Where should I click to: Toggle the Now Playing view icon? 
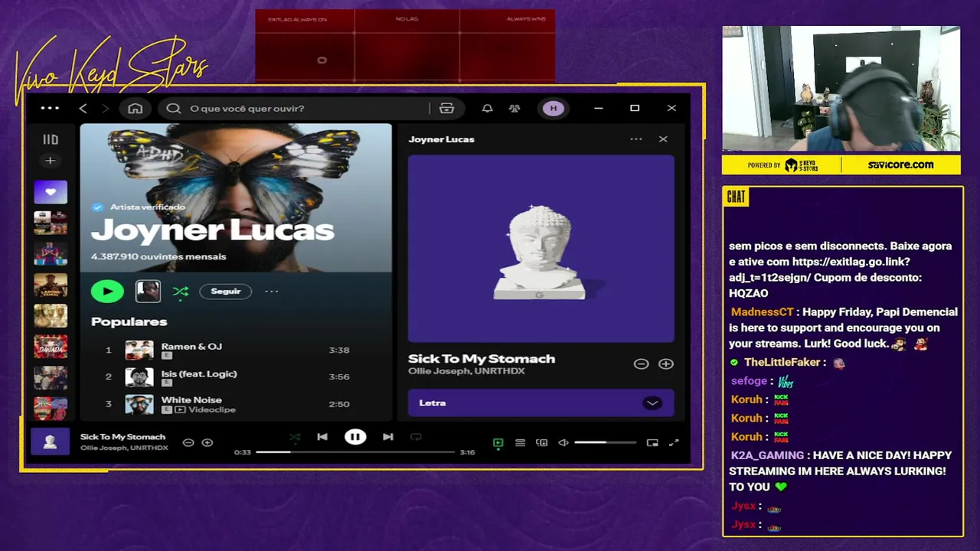click(498, 442)
